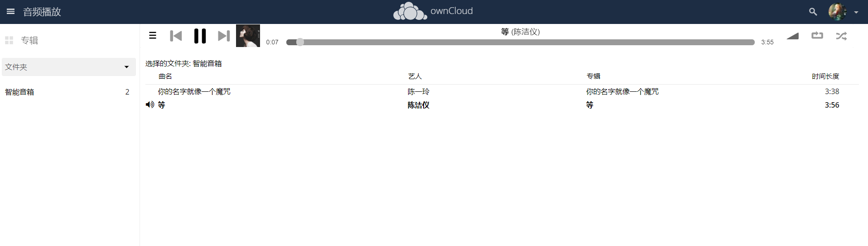Click duration 3:38
Image resolution: width=868 pixels, height=246 pixels.
pyautogui.click(x=832, y=91)
